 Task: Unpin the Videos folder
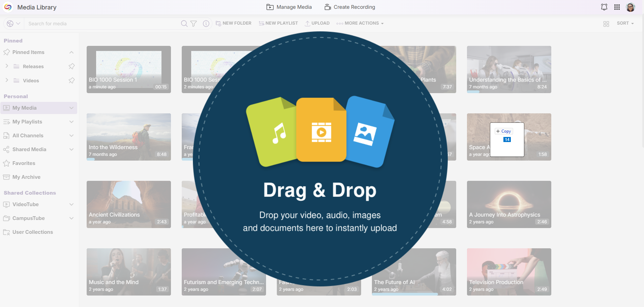pyautogui.click(x=71, y=80)
